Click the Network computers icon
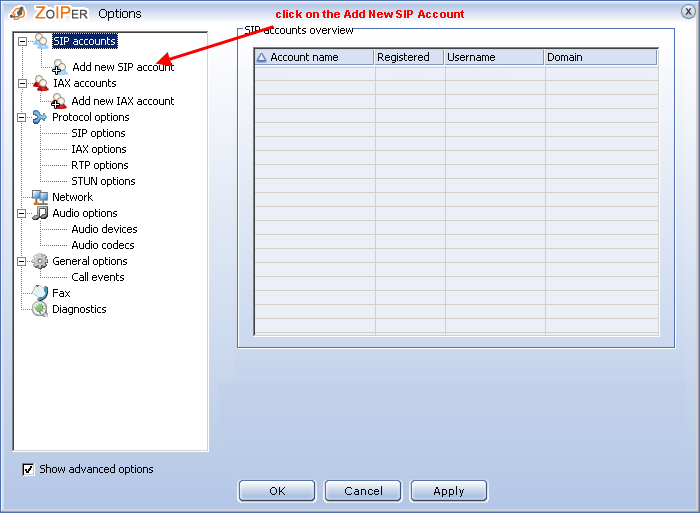 pyautogui.click(x=40, y=197)
